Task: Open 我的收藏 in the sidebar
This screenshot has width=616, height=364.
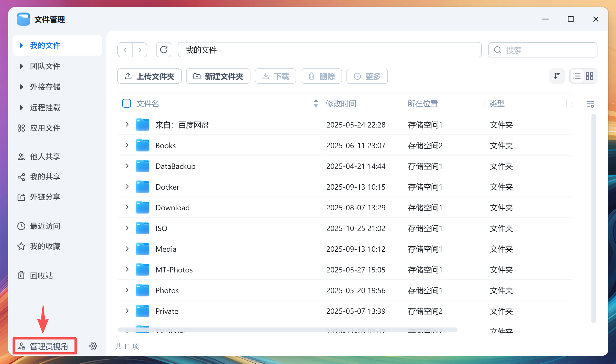Action: (45, 246)
